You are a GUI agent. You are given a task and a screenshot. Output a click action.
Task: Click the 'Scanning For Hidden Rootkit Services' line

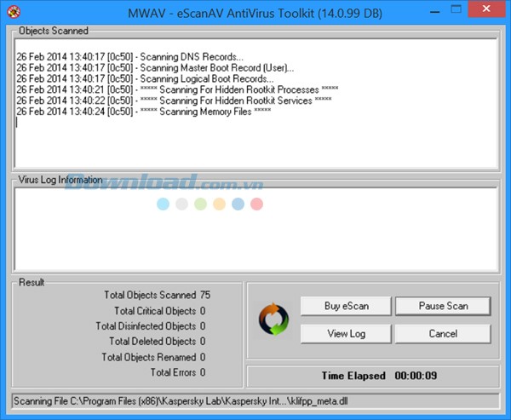click(x=174, y=101)
